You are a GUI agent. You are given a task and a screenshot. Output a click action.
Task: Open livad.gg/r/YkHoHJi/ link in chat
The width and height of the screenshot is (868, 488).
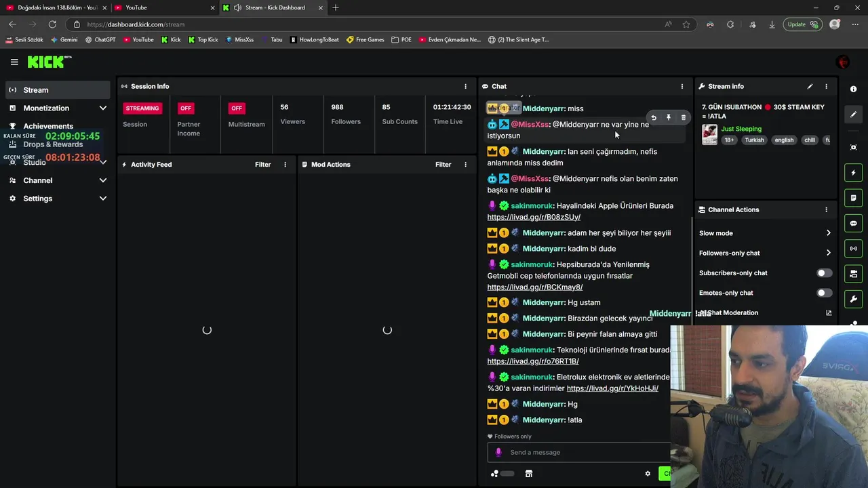612,388
